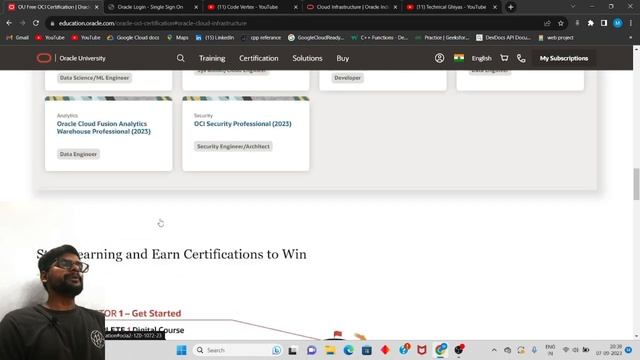This screenshot has width=640, height=360.
Task: Open the LinkedIn bookmark
Action: 215,38
